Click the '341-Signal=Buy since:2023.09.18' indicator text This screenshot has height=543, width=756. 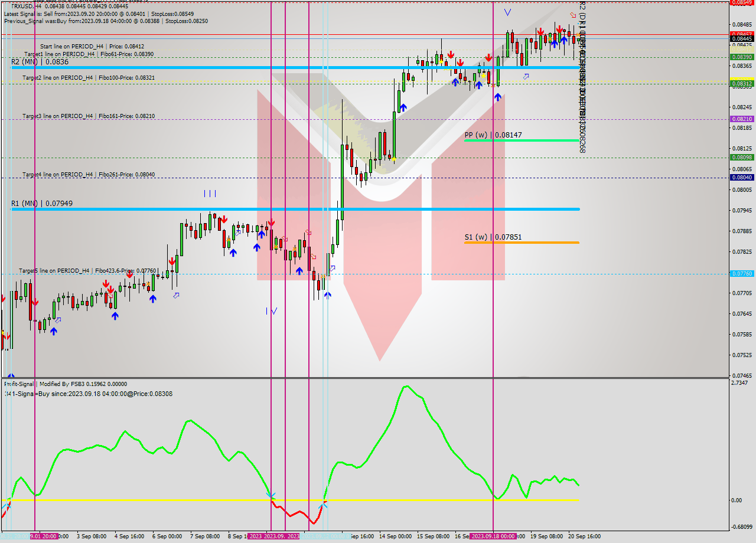89,394
